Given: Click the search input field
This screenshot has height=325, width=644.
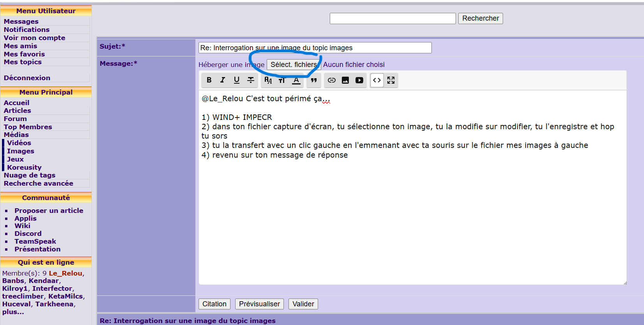Looking at the screenshot, I should [x=392, y=18].
